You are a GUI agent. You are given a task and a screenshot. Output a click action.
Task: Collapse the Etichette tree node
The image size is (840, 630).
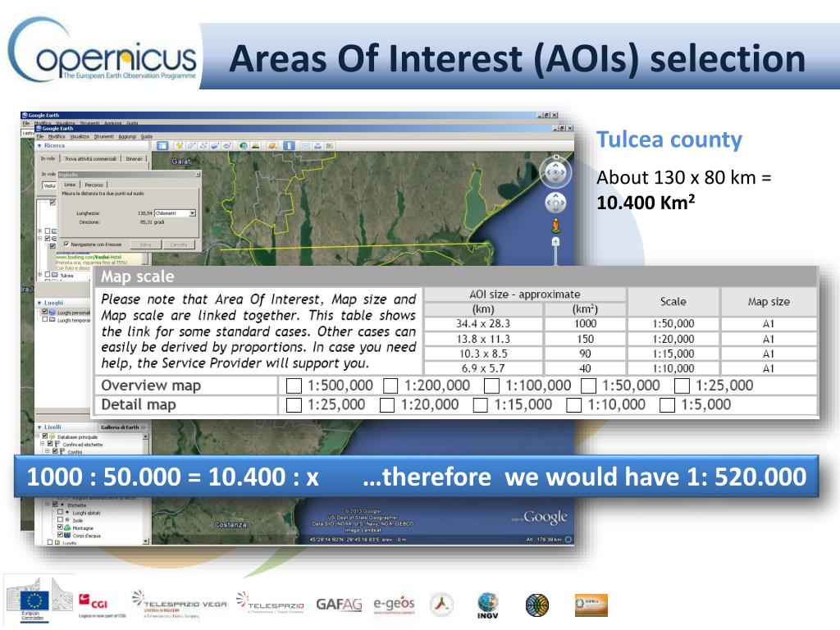tap(48, 505)
